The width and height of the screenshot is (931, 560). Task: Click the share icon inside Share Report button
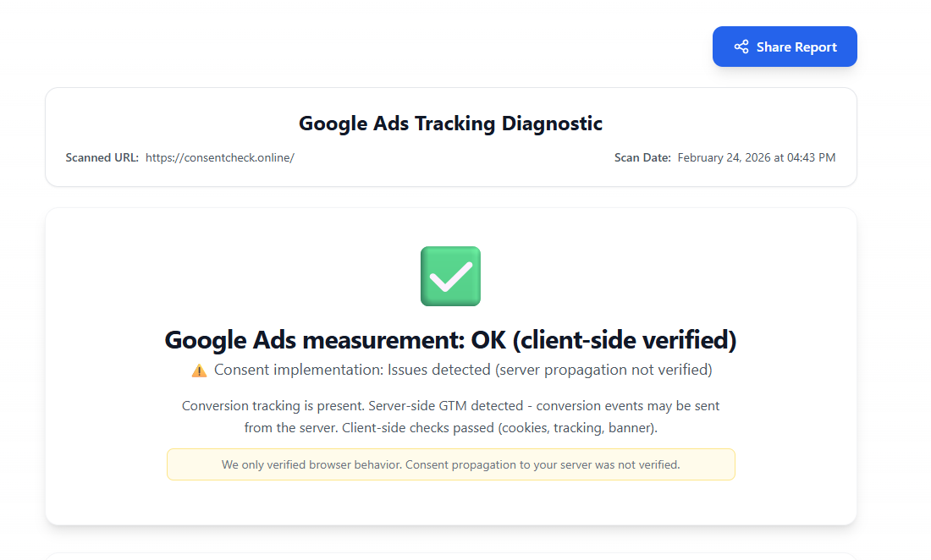[742, 47]
